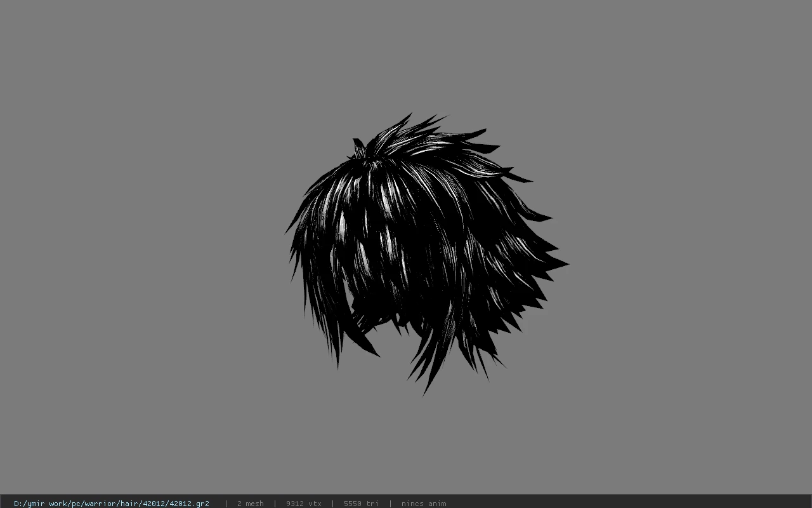Viewport: 812px width, 508px height.
Task: Click the "5550 tri" triangle count
Action: coord(361,504)
